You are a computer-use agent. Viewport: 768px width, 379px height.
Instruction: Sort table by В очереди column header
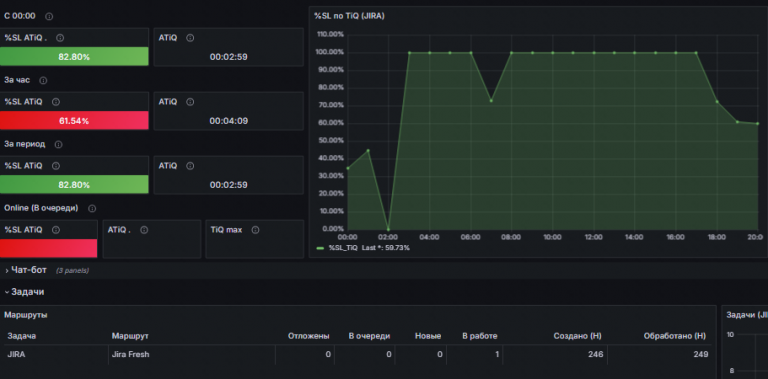pyautogui.click(x=369, y=336)
